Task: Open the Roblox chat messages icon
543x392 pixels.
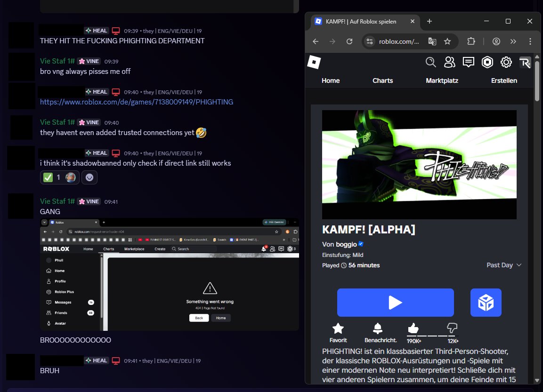Action: point(468,62)
